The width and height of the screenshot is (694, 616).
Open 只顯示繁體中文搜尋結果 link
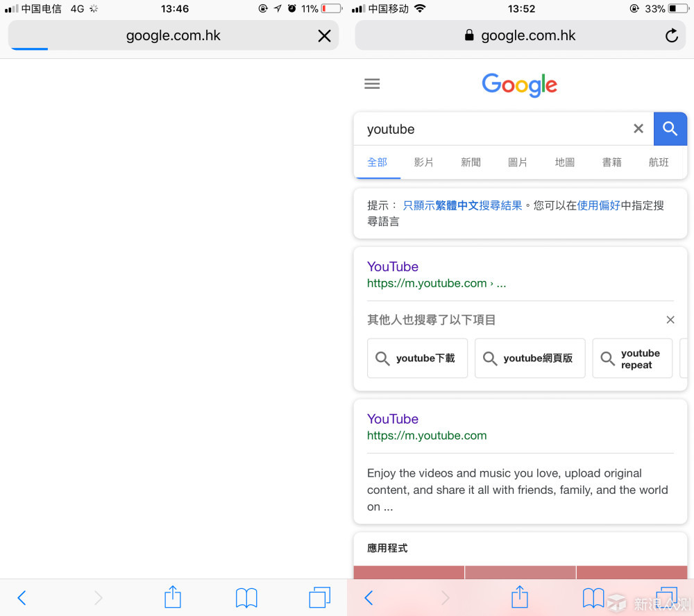pos(462,205)
